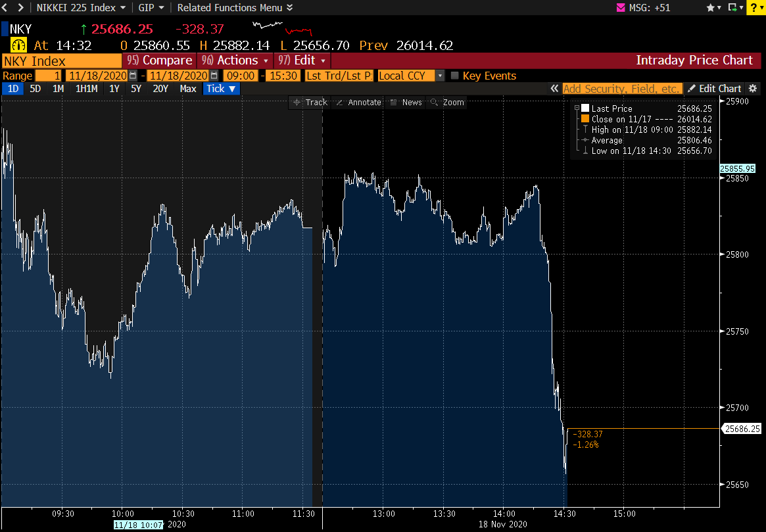Image resolution: width=766 pixels, height=532 pixels.
Task: Expand the Tick interval dropdown
Action: click(x=221, y=88)
